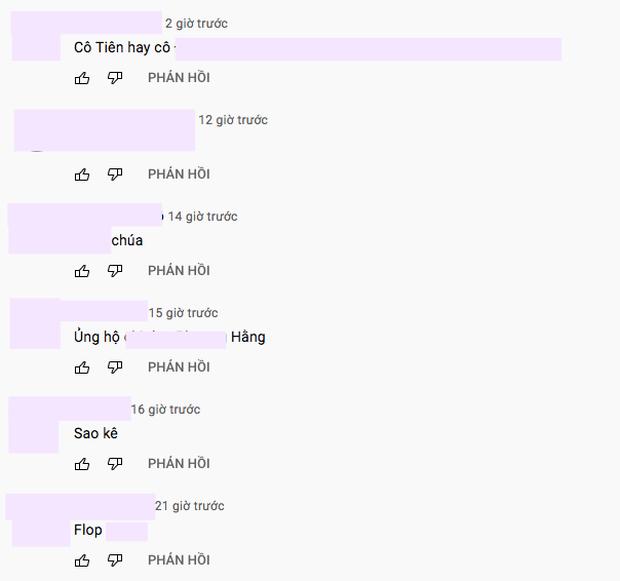Dislike the "Ủng hộ" comment
Image resolution: width=620 pixels, height=581 pixels.
coord(115,367)
